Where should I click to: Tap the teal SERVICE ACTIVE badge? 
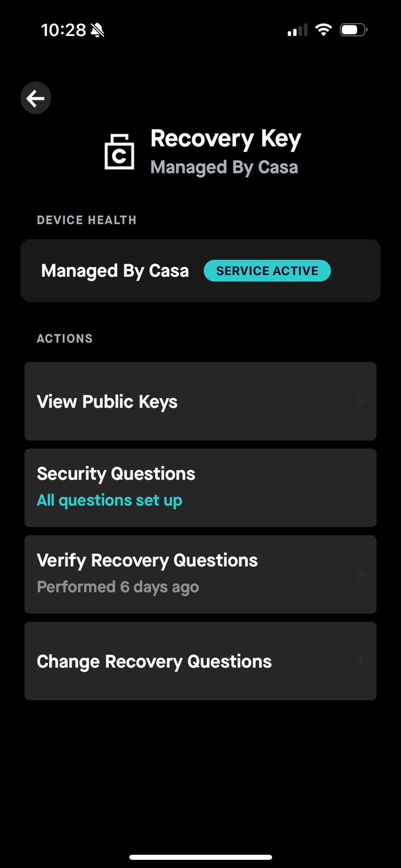(267, 271)
